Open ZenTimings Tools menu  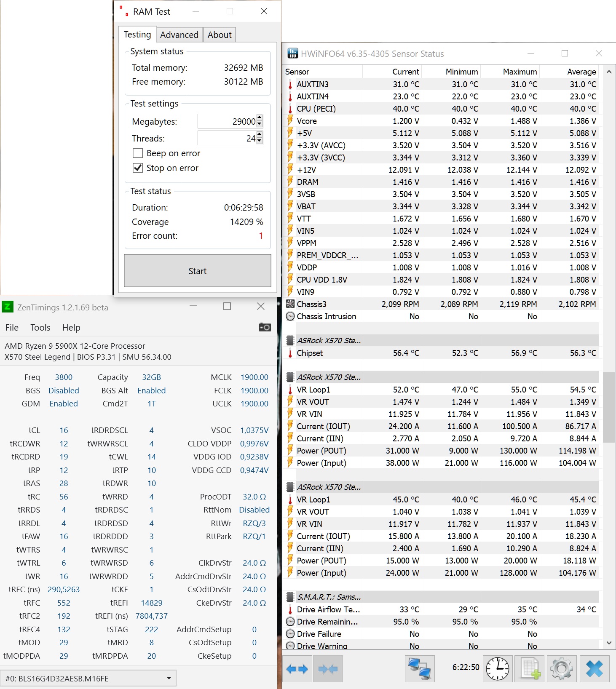coord(40,328)
